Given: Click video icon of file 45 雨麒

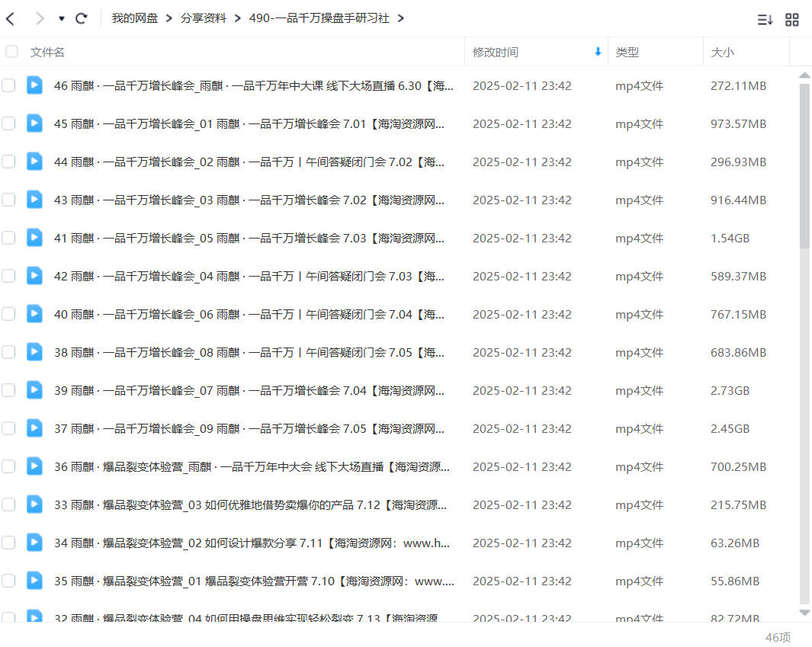Looking at the screenshot, I should (35, 123).
